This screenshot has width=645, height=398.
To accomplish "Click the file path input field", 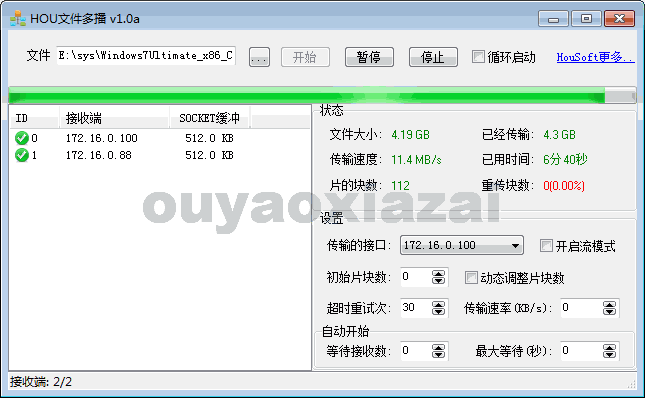I will coord(146,56).
